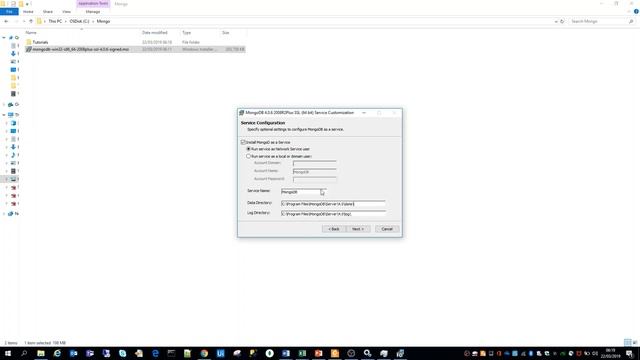
Task: Open the blue Ui app from taskbar
Action: 220,353
